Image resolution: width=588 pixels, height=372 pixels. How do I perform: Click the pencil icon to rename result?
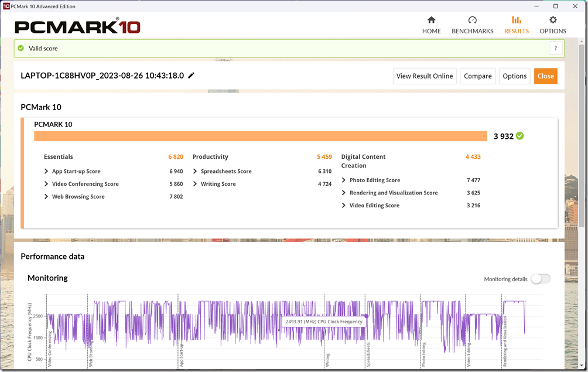pos(192,76)
